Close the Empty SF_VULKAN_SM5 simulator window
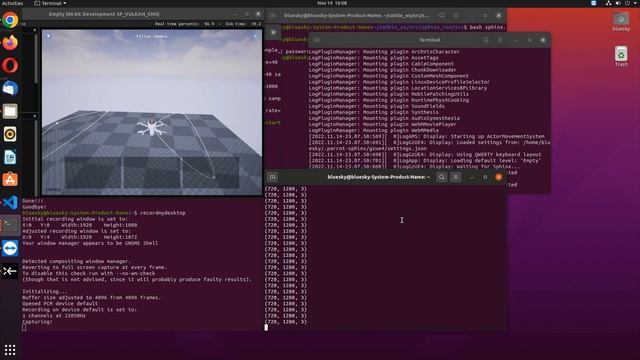The width and height of the screenshot is (640, 360). [258, 14]
